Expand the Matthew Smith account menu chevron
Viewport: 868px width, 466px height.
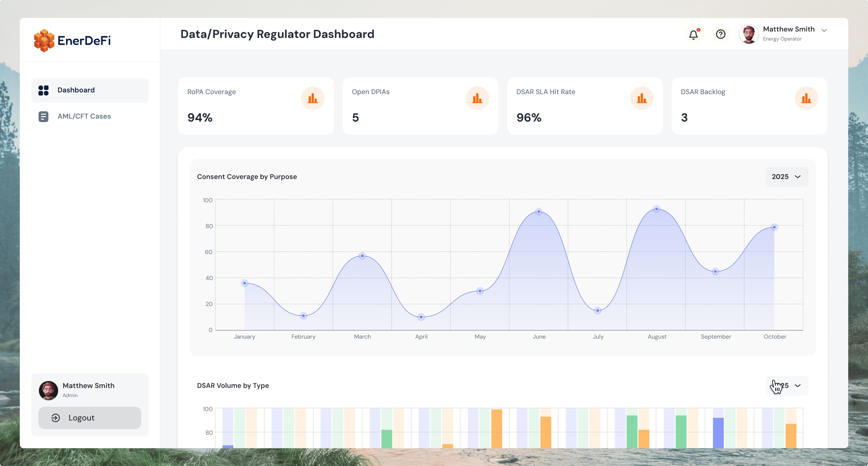(x=824, y=30)
